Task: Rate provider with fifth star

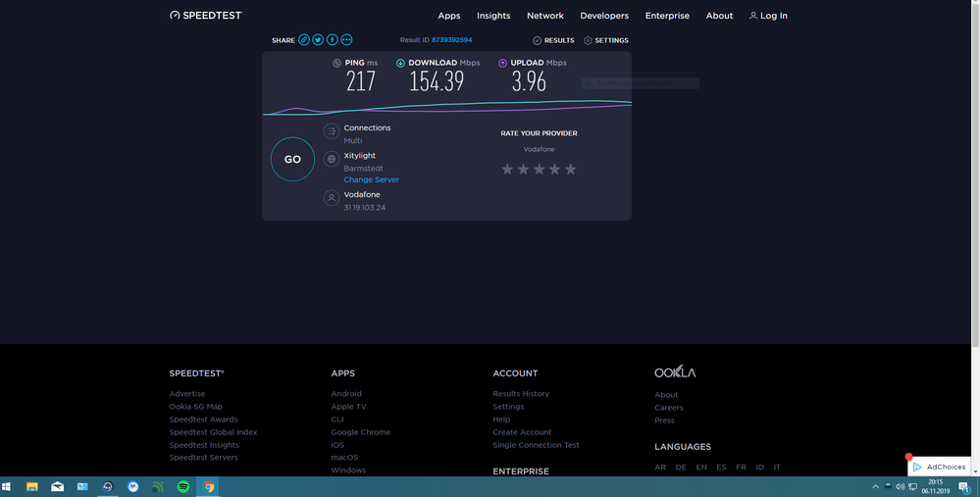Action: 571,170
